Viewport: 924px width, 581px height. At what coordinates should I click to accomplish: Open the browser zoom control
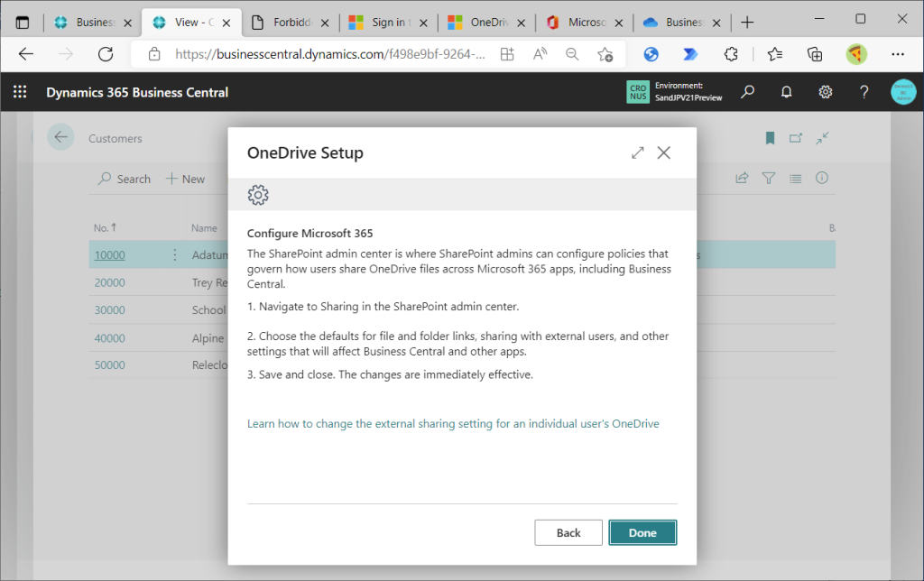click(571, 54)
